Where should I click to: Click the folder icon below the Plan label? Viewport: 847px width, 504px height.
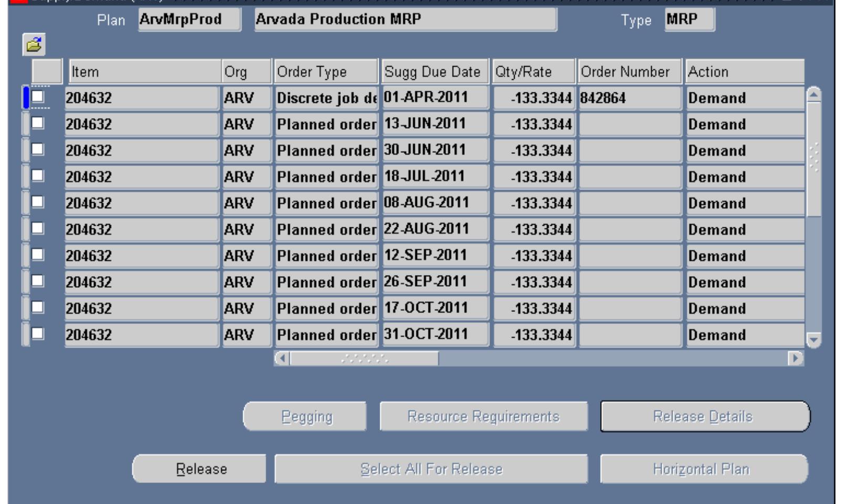[x=34, y=45]
